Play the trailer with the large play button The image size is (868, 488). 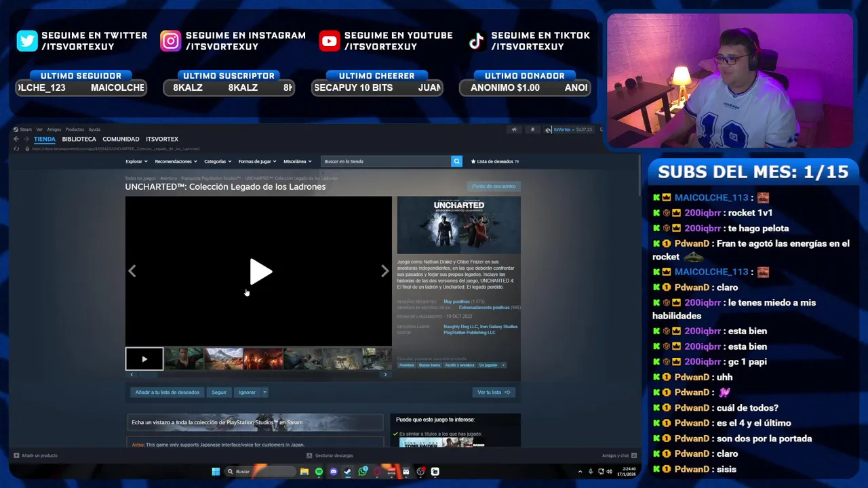click(x=260, y=272)
